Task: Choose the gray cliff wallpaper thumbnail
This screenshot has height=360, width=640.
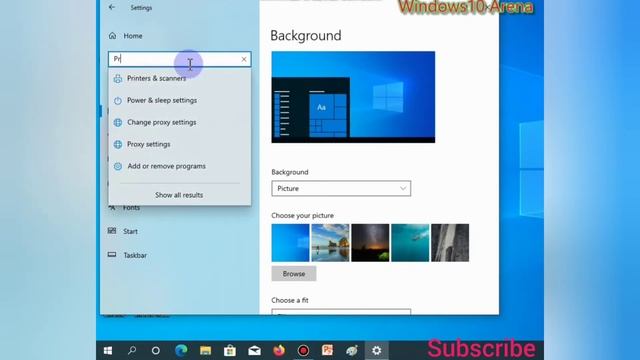Action: click(450, 243)
